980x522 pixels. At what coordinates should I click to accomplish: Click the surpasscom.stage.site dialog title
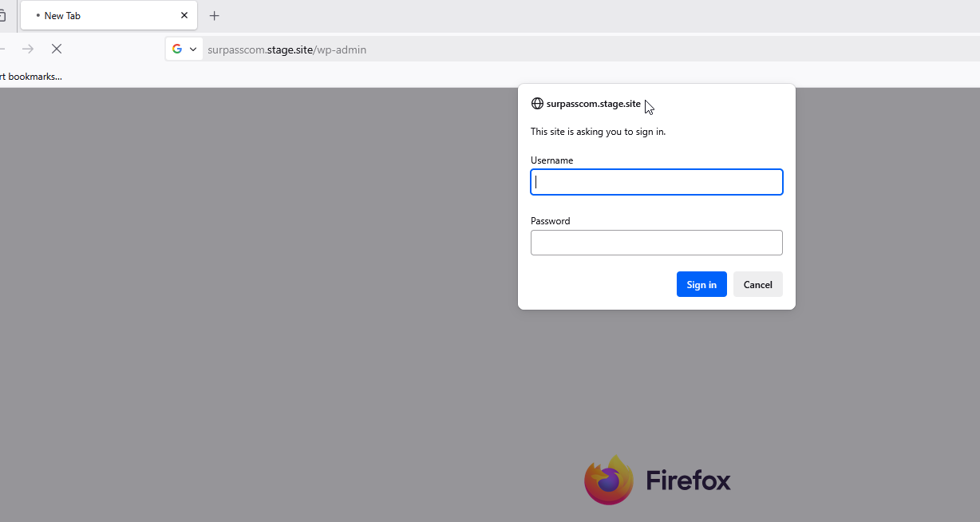tap(594, 104)
